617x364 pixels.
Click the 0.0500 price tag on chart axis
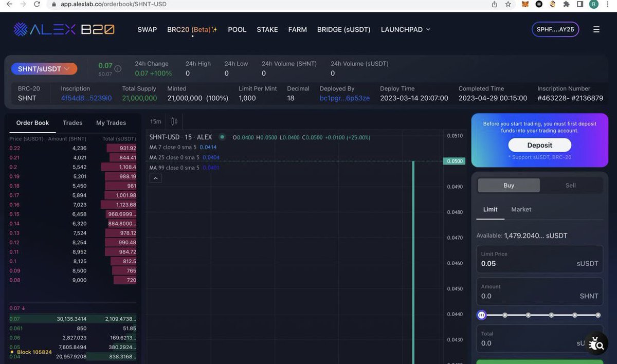(454, 161)
